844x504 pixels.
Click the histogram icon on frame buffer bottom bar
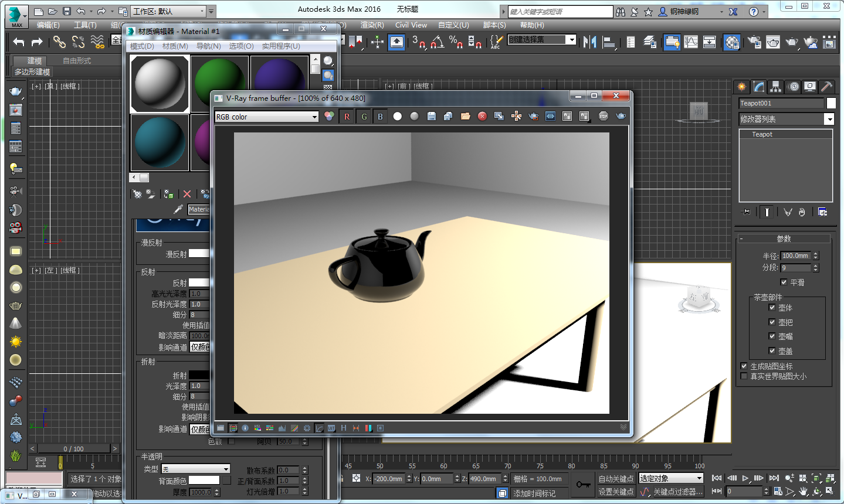(x=282, y=428)
